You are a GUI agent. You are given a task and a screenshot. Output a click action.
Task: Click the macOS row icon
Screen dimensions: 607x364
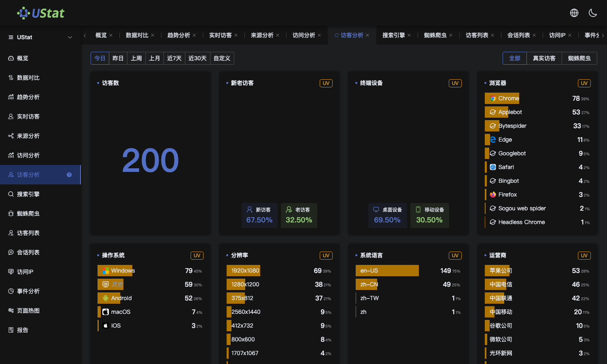pos(106,312)
